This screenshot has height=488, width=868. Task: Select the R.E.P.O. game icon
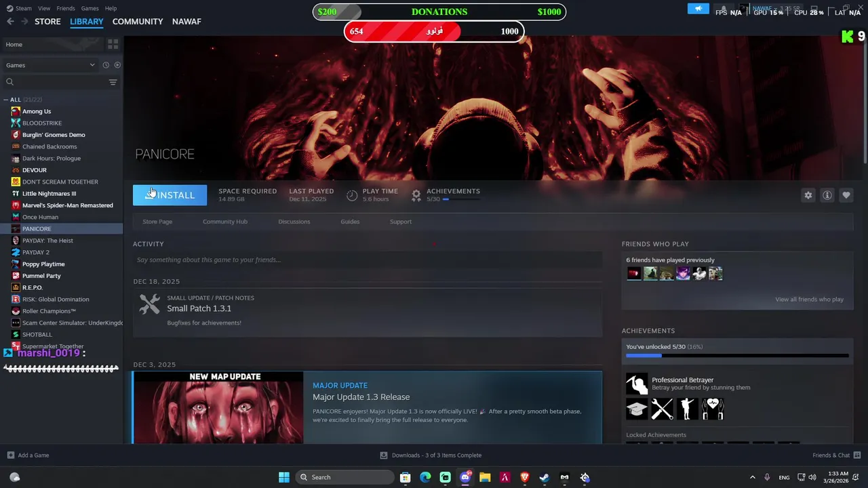[16, 287]
